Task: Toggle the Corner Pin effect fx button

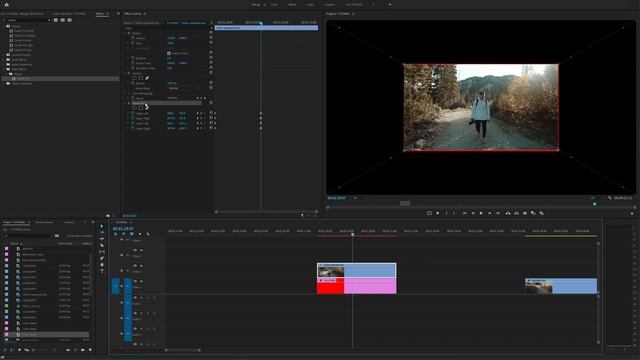Action: click(x=129, y=103)
